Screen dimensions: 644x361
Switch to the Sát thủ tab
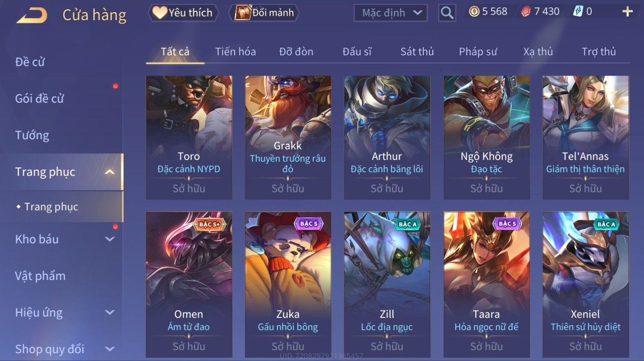[417, 52]
